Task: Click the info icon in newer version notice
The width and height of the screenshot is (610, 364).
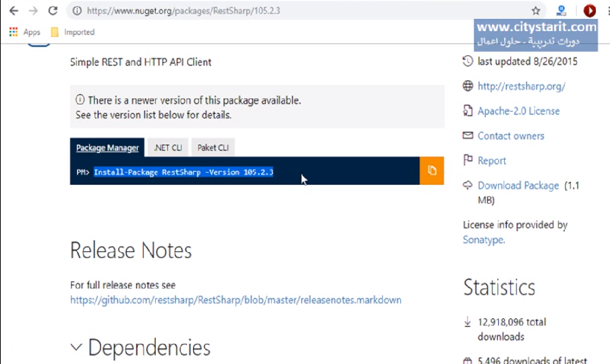Action: tap(80, 100)
